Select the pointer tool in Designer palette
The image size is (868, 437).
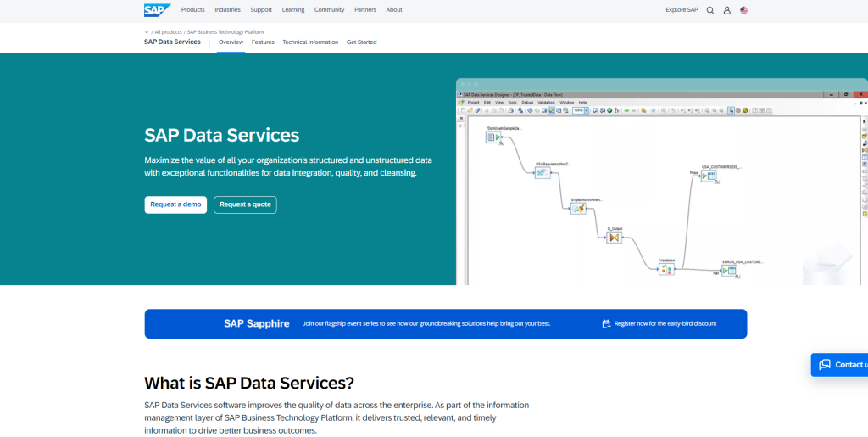pos(865,122)
